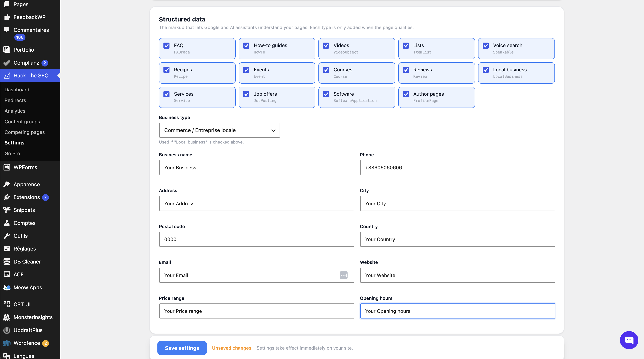Click the Extensions update badge 7
The image size is (644, 359).
45,197
